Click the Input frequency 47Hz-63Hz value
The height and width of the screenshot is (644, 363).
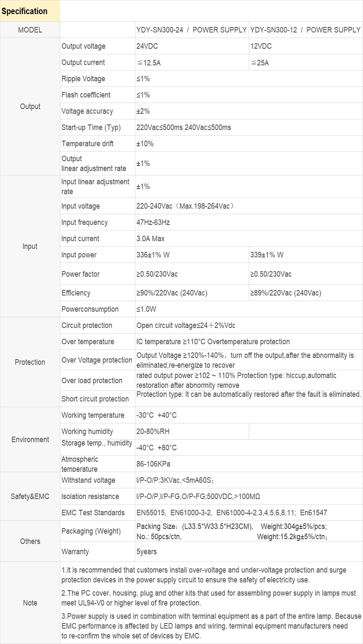pos(153,222)
